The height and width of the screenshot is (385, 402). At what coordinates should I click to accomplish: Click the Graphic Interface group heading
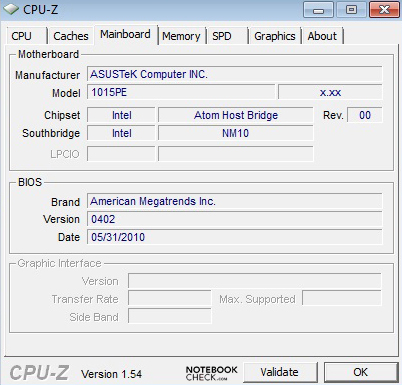[x=59, y=263]
